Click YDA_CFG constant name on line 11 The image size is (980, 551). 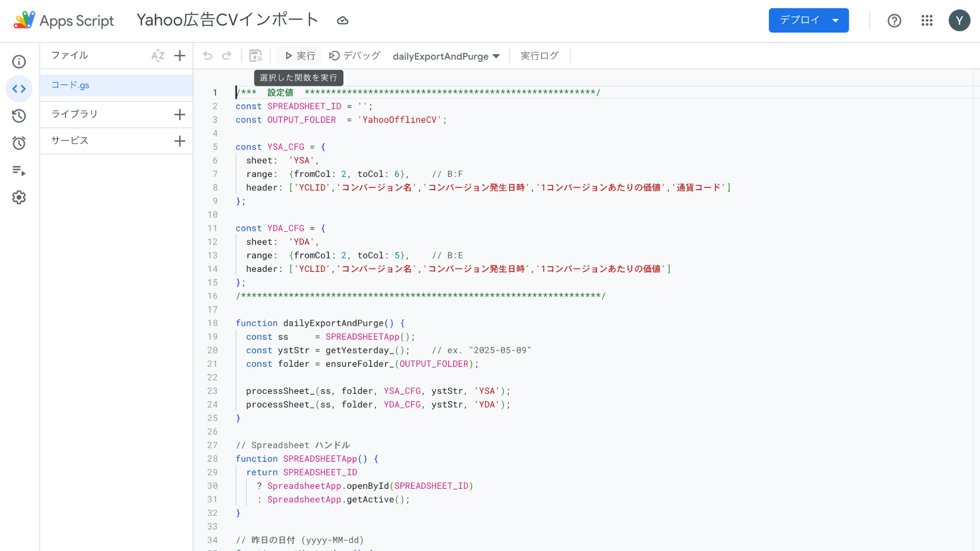tap(286, 229)
